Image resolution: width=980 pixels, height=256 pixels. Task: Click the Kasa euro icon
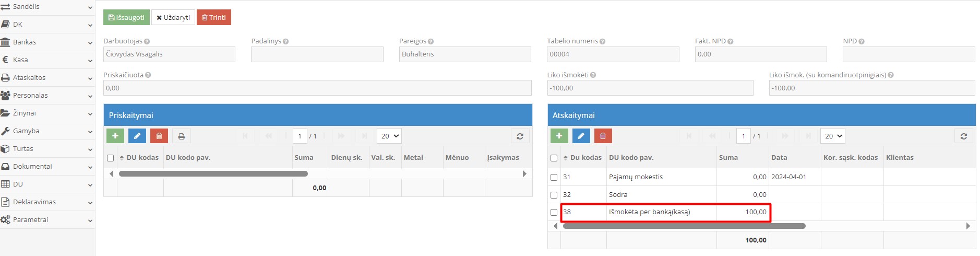(x=5, y=60)
